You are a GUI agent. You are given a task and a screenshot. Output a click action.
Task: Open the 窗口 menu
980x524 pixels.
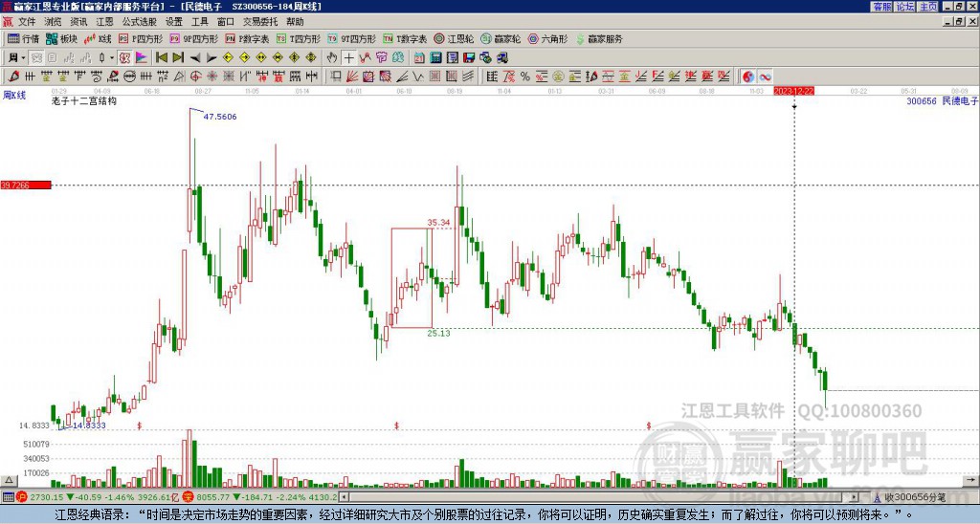click(x=225, y=22)
